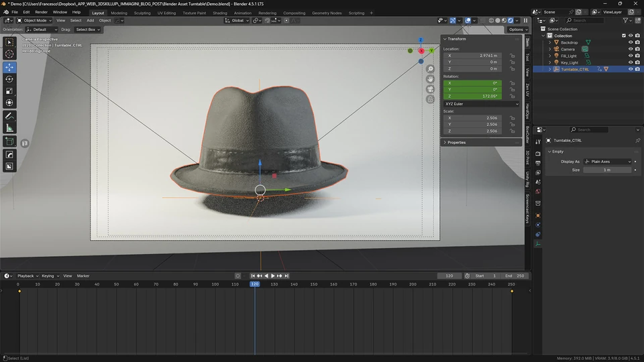Hide Camera object with eye icon

tap(631, 49)
